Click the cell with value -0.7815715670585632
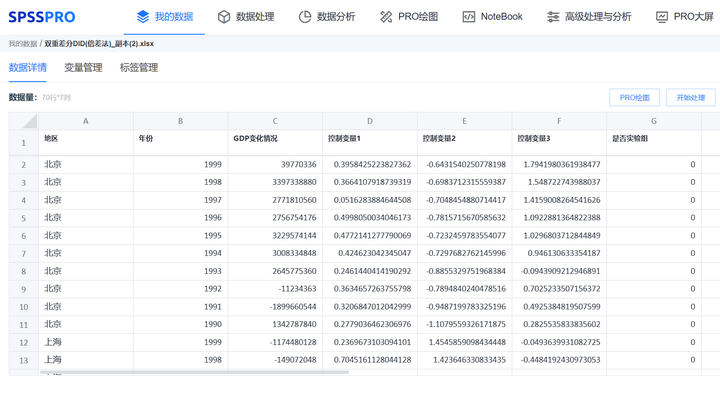The height and width of the screenshot is (395, 720). coord(464,218)
